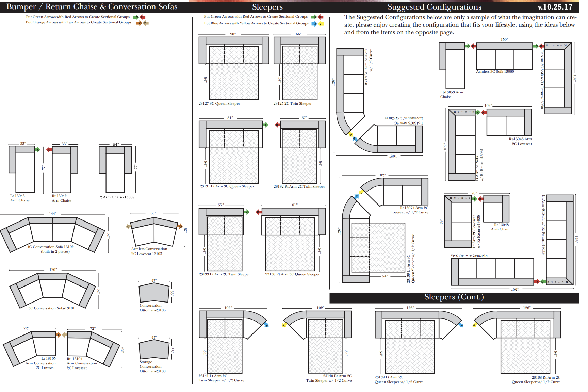Click the v.10.25.17 version text
The width and height of the screenshot is (588, 392).
[555, 7]
